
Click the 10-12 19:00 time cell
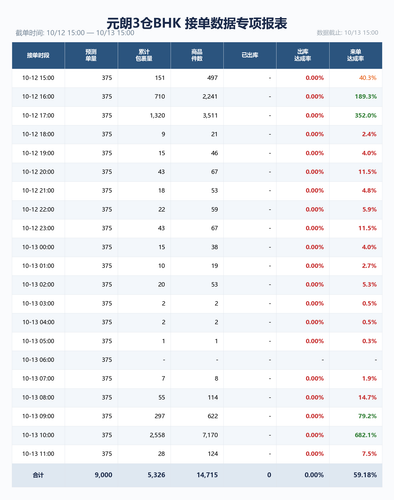38,153
